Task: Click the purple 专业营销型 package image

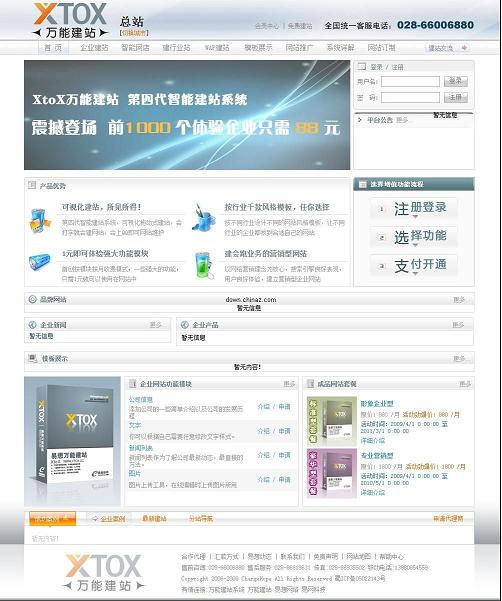Action: pyautogui.click(x=331, y=473)
